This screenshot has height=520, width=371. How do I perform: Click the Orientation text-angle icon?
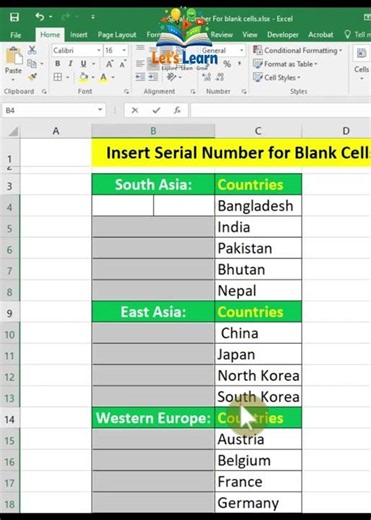click(x=171, y=77)
